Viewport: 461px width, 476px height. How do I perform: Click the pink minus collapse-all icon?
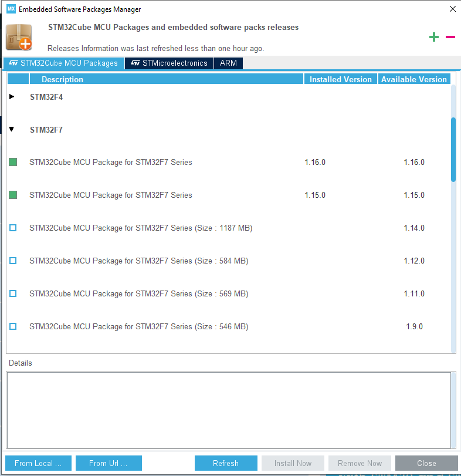[x=450, y=37]
